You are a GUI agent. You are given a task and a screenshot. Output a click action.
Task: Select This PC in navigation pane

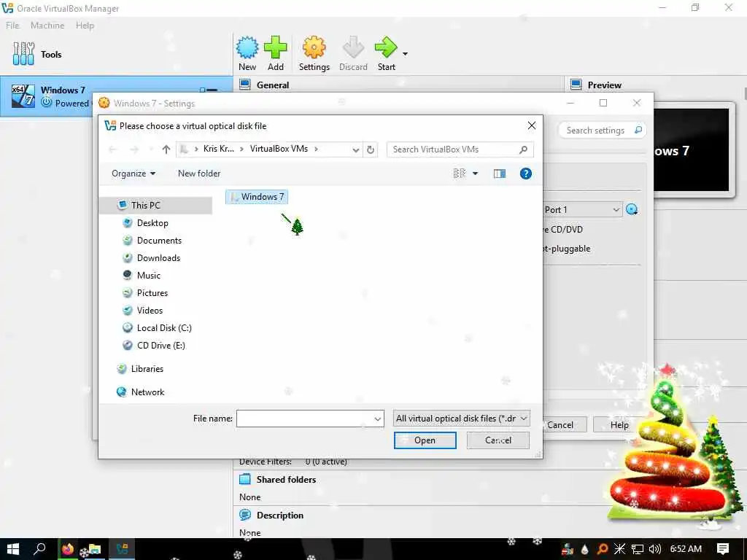(x=145, y=205)
